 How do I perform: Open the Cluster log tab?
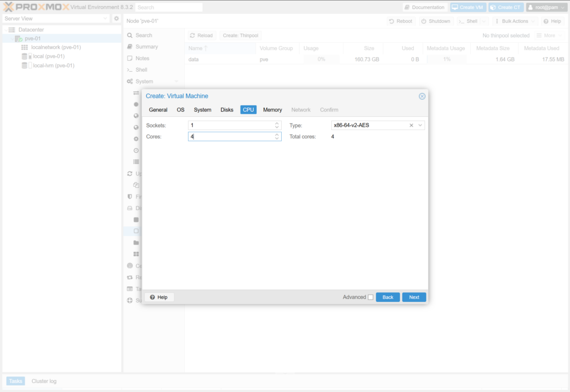[44, 381]
